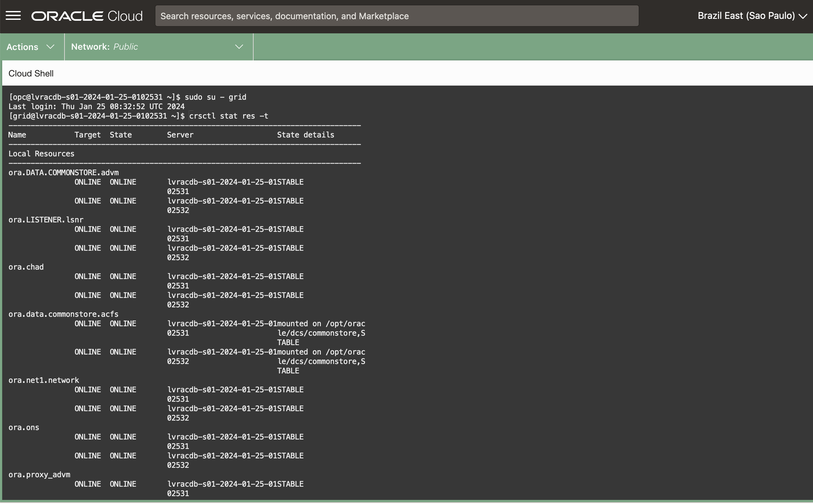This screenshot has width=813, height=504.
Task: Focus the search resources and services field
Action: pyautogui.click(x=397, y=16)
